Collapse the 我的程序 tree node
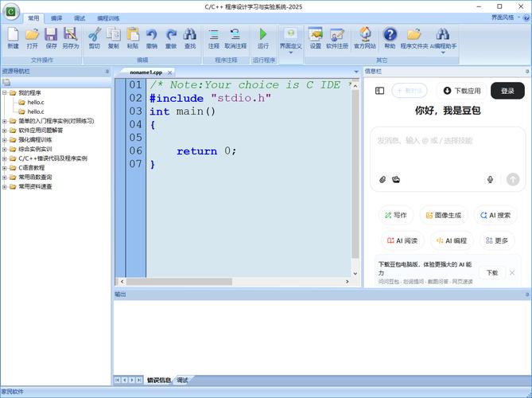 pyautogui.click(x=4, y=93)
